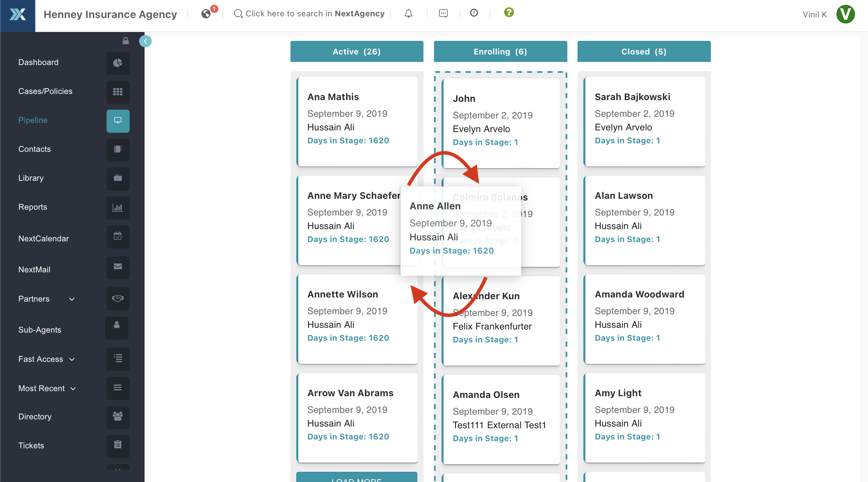Open Sub-Agents in the sidebar

[40, 330]
